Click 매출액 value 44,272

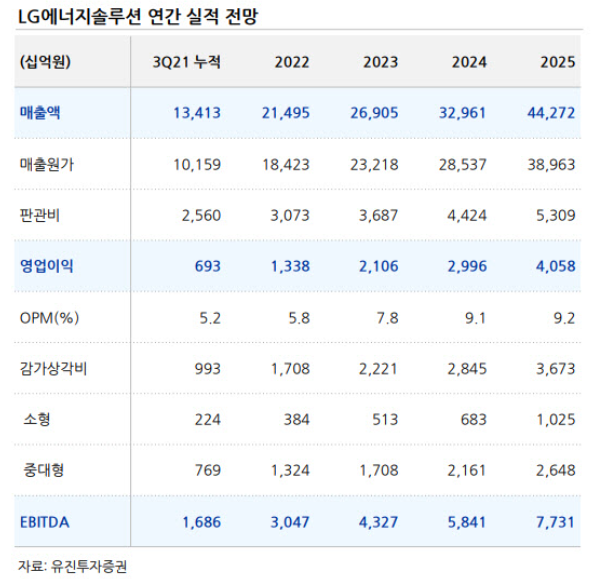click(551, 113)
